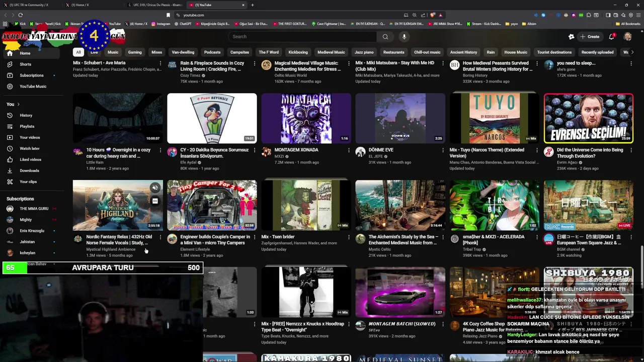Select the Gaming filter chip
This screenshot has width=644, height=362.
pos(135,52)
